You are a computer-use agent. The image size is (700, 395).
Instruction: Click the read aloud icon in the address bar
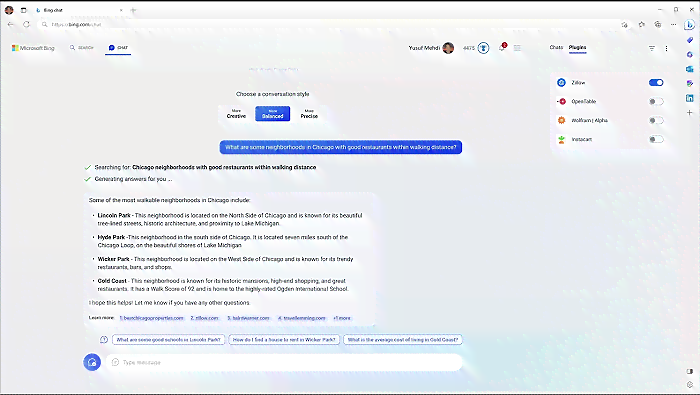tap(625, 25)
